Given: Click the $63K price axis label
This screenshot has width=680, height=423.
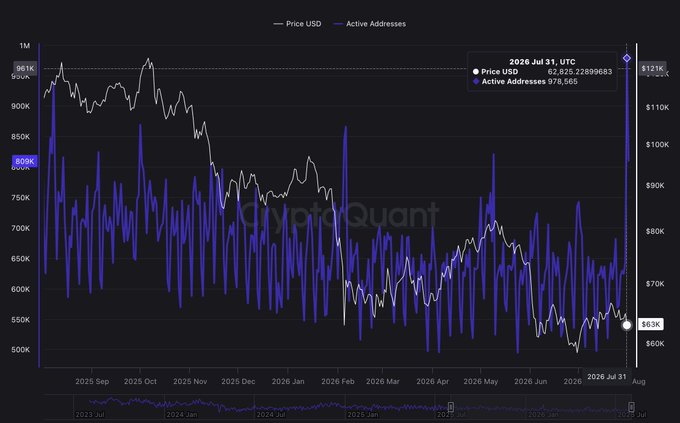Looking at the screenshot, I should click(651, 325).
